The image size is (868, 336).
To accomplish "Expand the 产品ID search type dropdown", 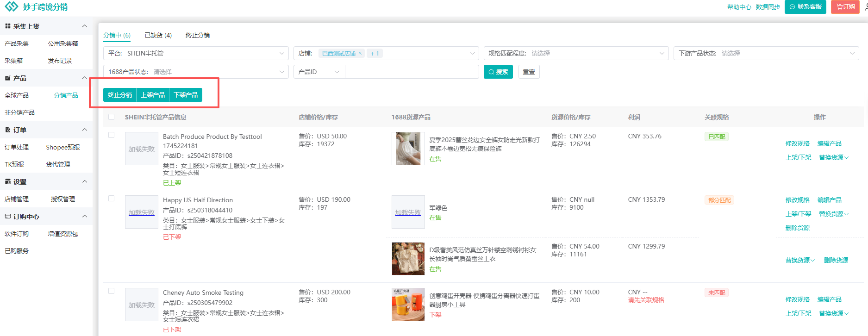I will (319, 72).
